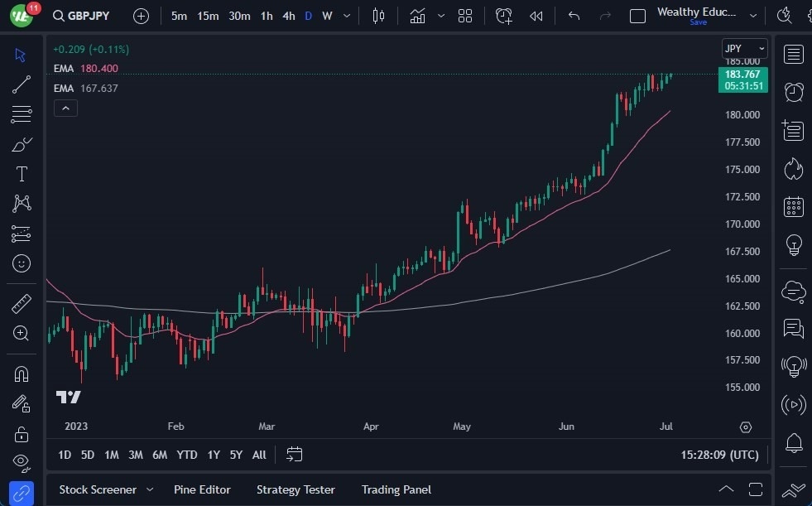The image size is (812, 506).
Task: Switch to the Pine Editor tab
Action: (202, 489)
